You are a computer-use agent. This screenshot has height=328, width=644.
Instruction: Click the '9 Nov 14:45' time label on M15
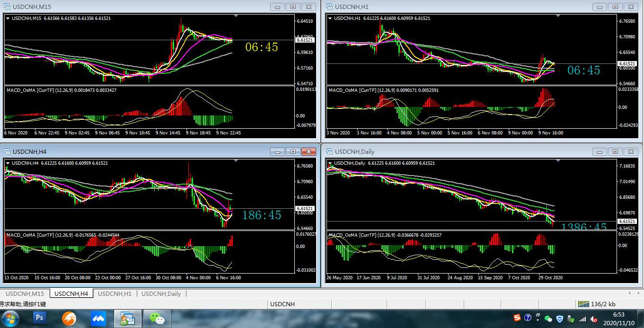pos(168,133)
